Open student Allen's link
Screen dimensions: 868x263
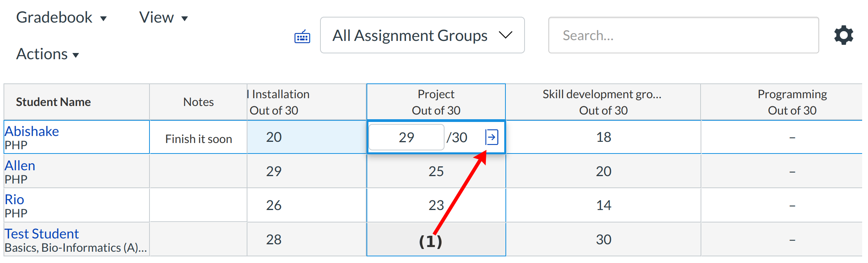point(20,166)
